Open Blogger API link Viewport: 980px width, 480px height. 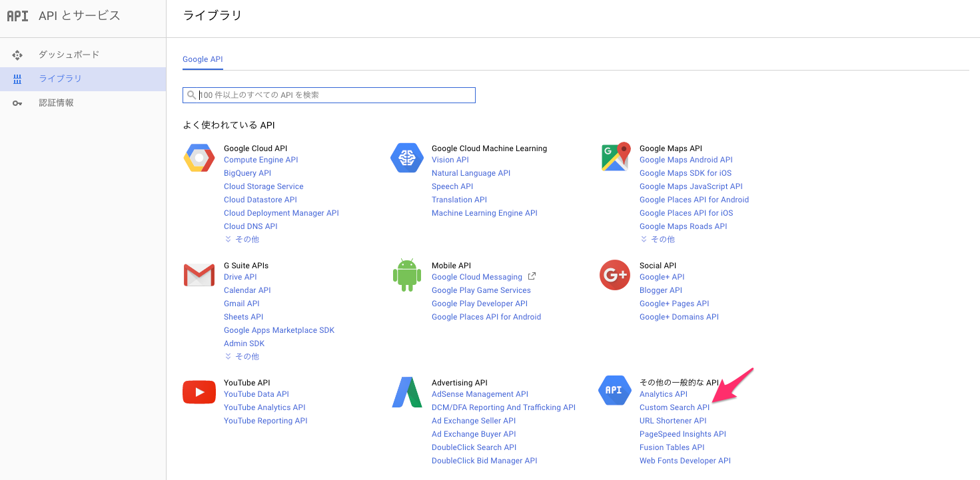661,290
